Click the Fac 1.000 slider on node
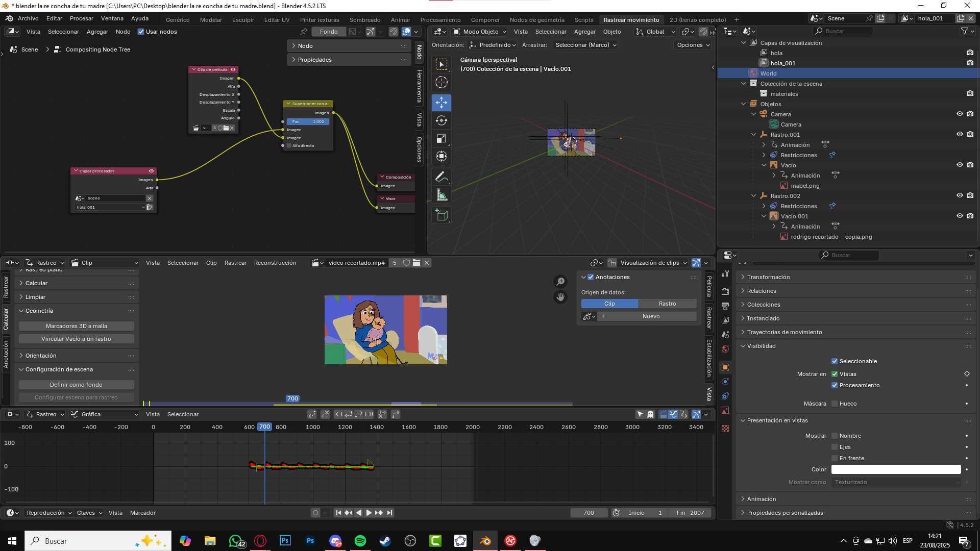The width and height of the screenshot is (980, 551). point(308,121)
